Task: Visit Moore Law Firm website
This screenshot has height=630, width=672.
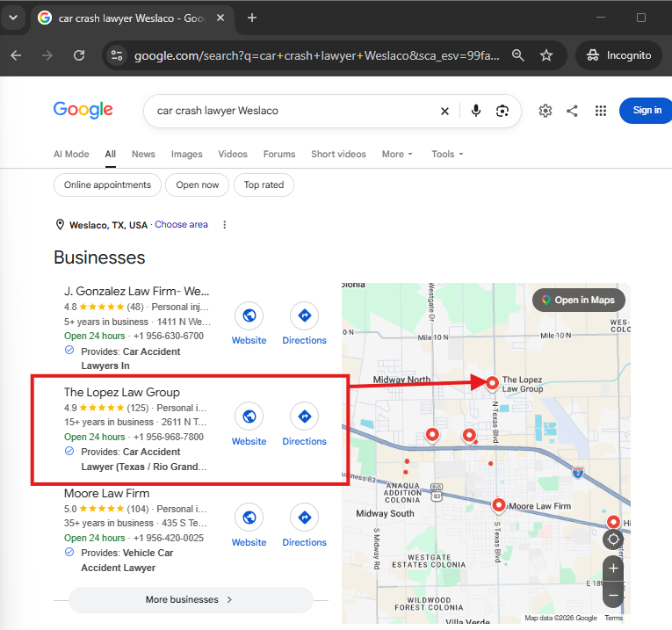Action: point(249,525)
